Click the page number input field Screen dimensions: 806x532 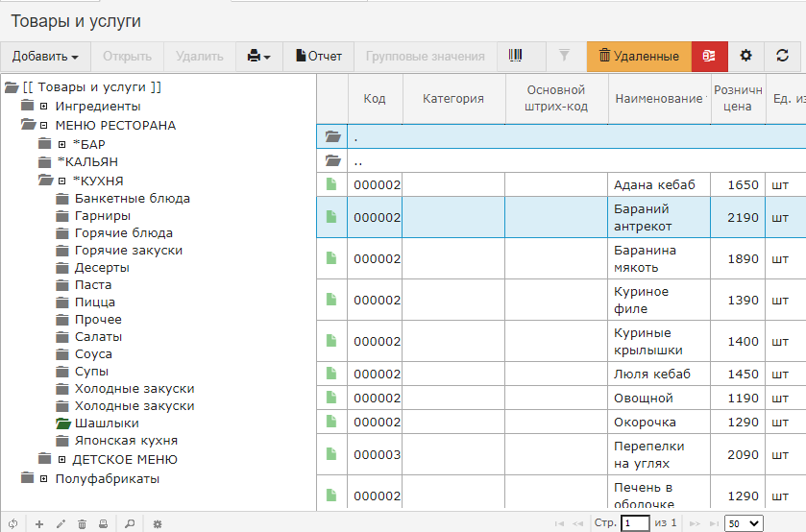(x=635, y=523)
